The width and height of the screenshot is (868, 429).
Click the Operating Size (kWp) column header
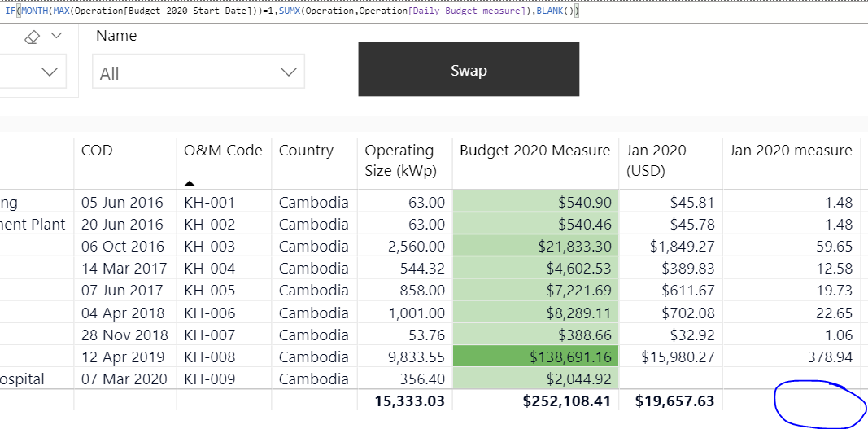click(401, 160)
